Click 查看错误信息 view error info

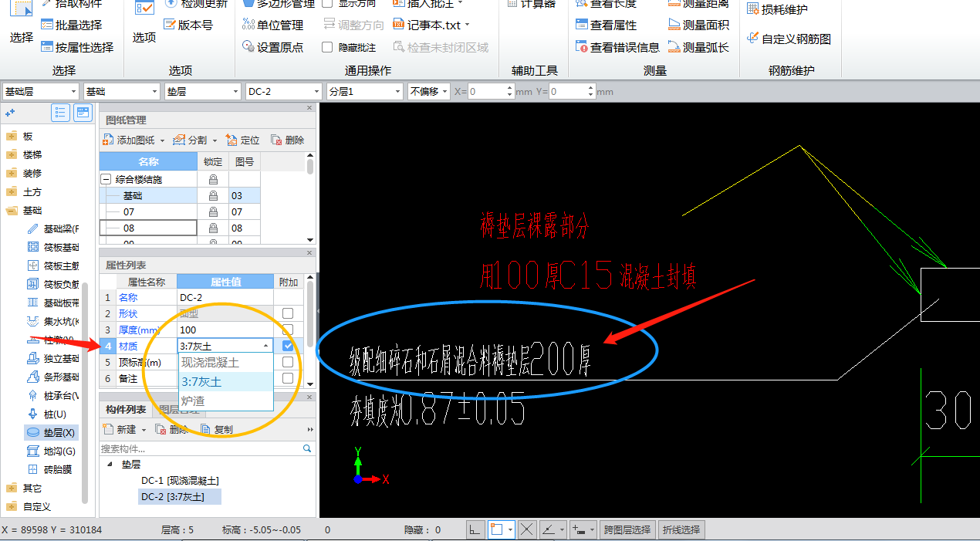tap(617, 47)
